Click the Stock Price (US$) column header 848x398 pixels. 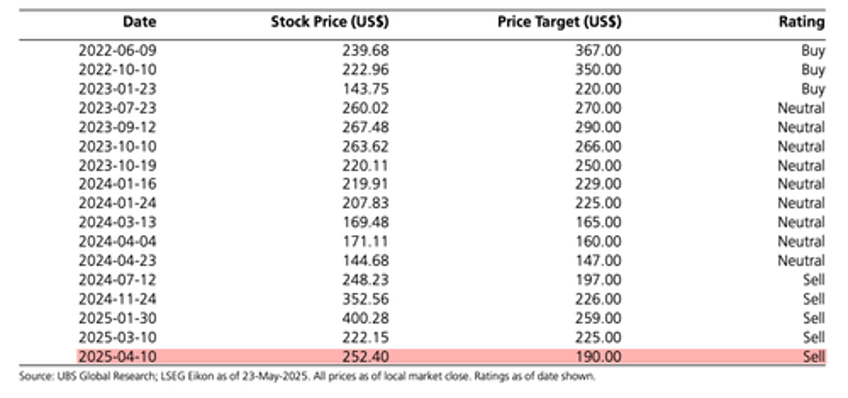coord(329,22)
